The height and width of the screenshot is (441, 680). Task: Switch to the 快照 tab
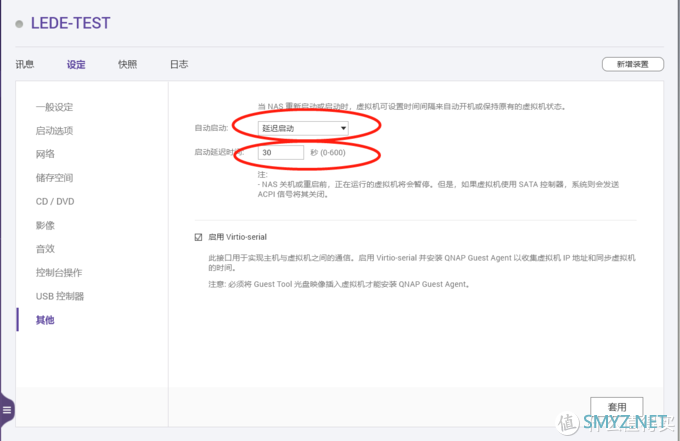tap(128, 65)
